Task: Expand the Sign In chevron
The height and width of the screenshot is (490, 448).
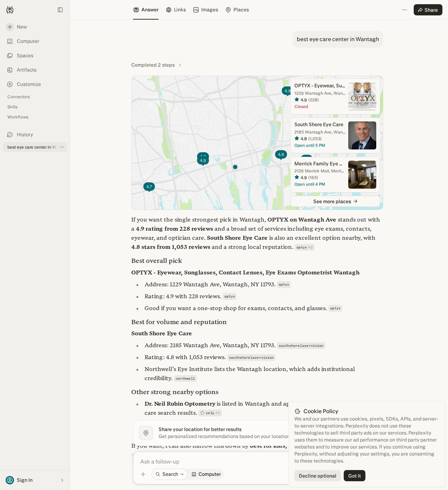Action: pyautogui.click(x=62, y=480)
